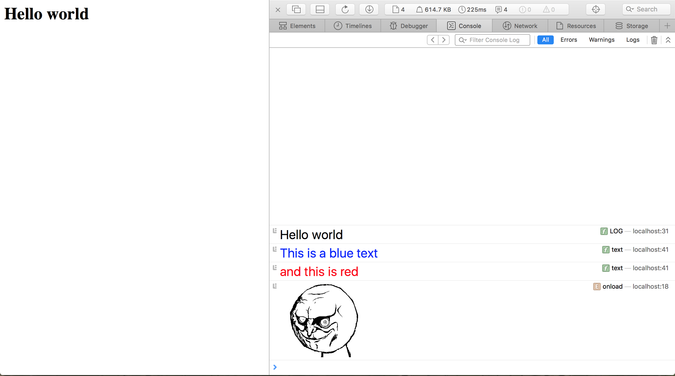675x376 pixels.
Task: Go to the next console search result arrow
Action: 444,40
